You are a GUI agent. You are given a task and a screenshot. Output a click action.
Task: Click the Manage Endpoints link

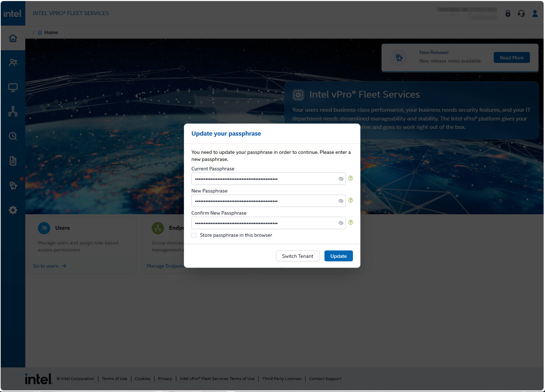pyautogui.click(x=165, y=266)
